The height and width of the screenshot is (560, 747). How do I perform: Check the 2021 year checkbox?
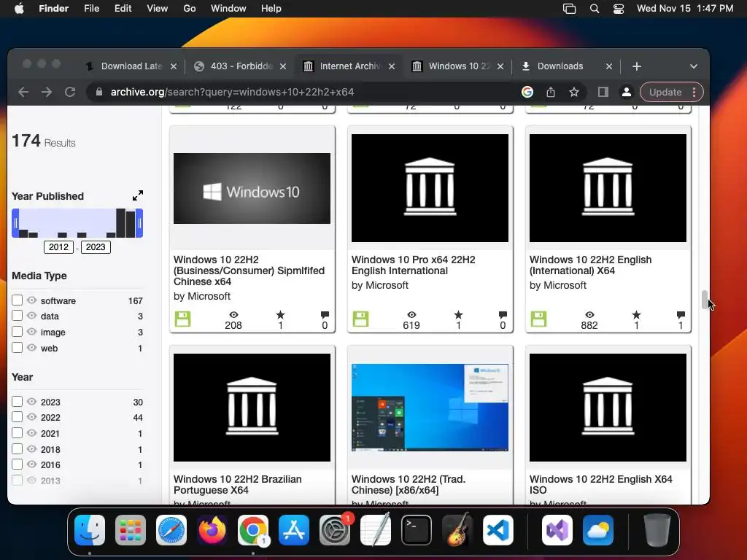(x=18, y=433)
